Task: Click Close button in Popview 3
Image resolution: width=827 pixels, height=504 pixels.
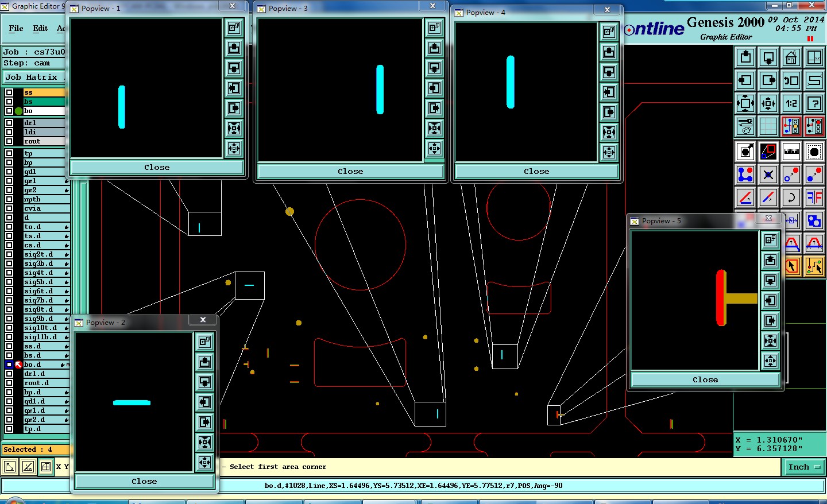Action: pyautogui.click(x=350, y=171)
